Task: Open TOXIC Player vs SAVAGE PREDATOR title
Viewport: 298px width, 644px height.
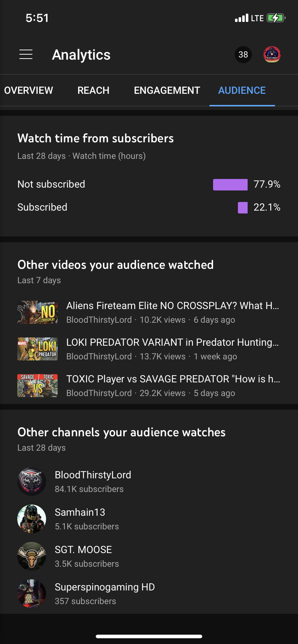Action: (x=173, y=379)
